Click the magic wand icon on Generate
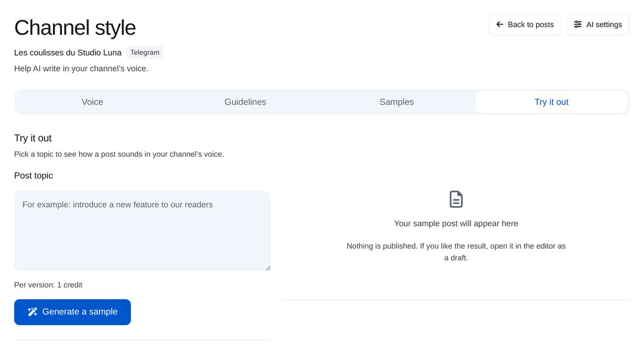Image resolution: width=644 pixels, height=354 pixels. click(x=32, y=312)
